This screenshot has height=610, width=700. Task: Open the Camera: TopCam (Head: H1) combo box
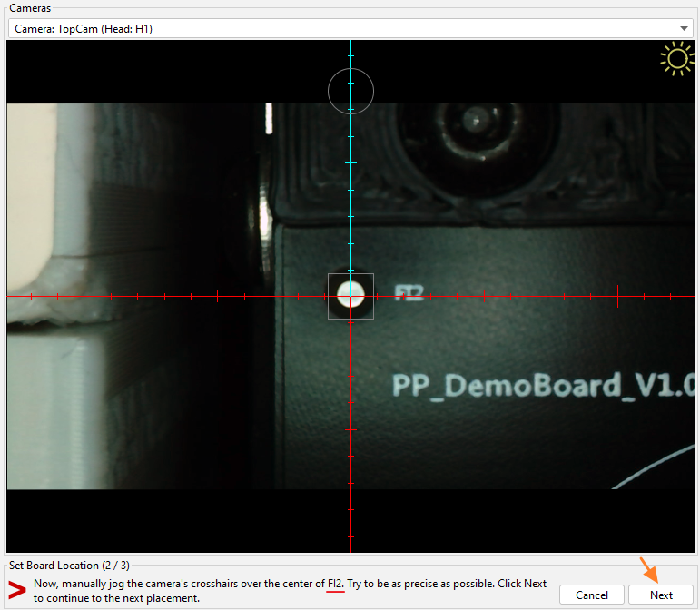pyautogui.click(x=345, y=29)
